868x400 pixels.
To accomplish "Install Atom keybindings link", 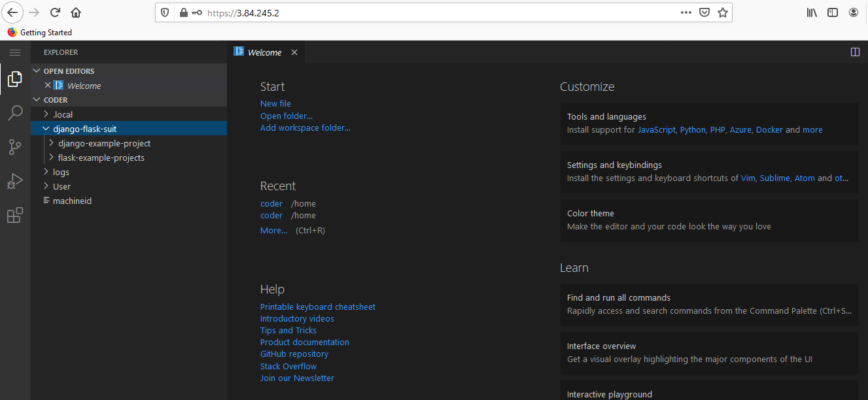I will click(805, 178).
